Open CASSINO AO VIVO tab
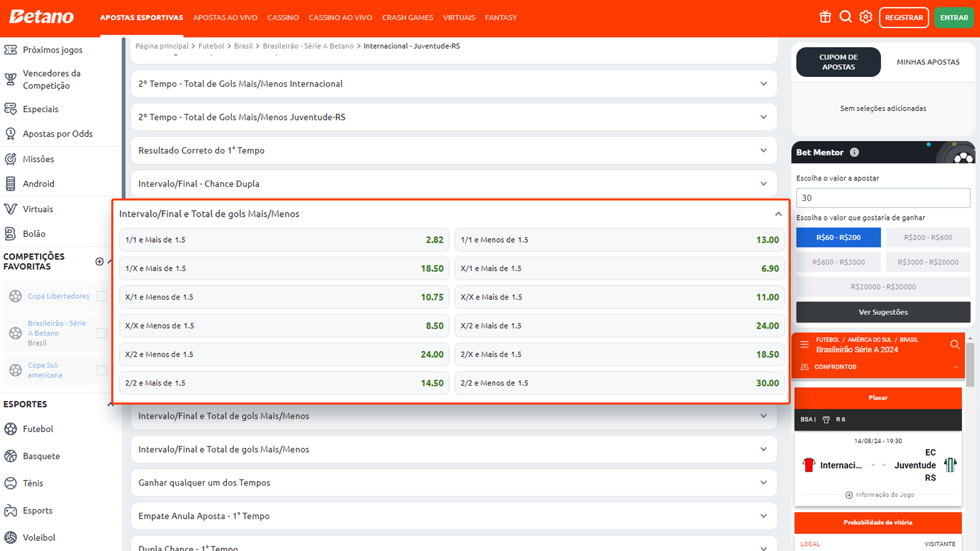 coord(340,17)
